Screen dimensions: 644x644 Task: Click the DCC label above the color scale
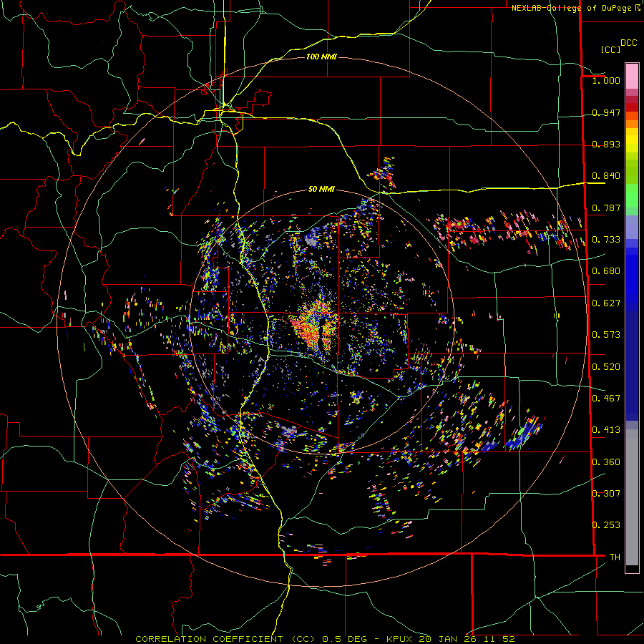628,43
